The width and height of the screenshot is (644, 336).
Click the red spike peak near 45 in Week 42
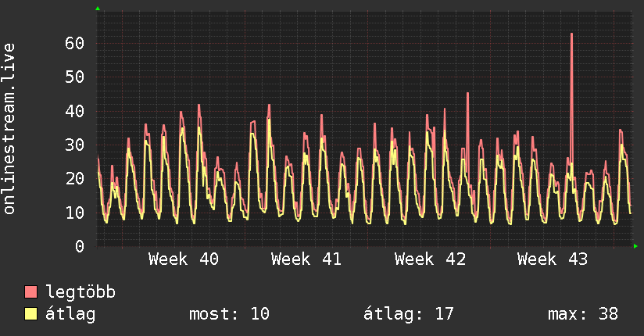pyautogui.click(x=467, y=94)
